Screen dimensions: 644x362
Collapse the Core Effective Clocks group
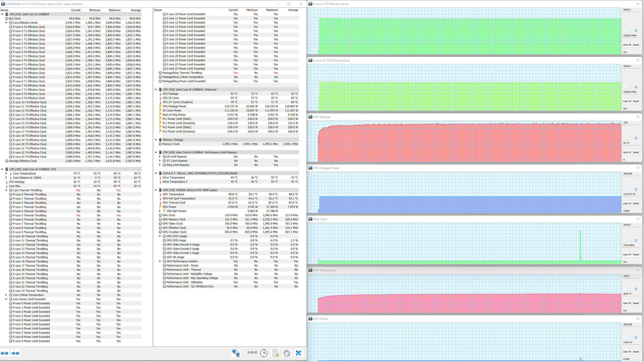pos(6,23)
